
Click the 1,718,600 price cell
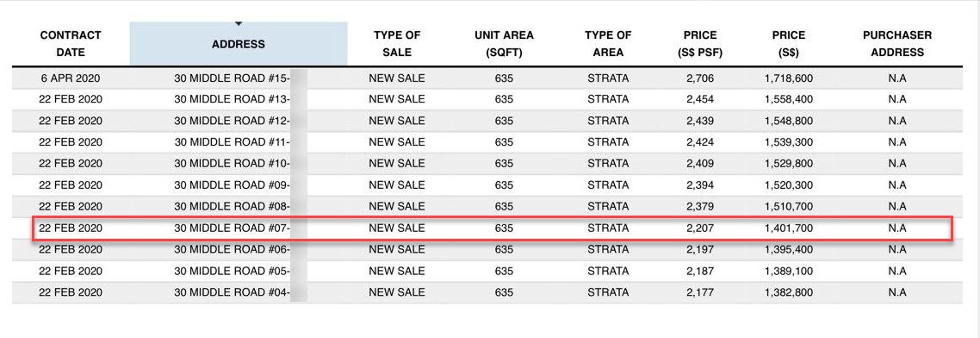788,78
